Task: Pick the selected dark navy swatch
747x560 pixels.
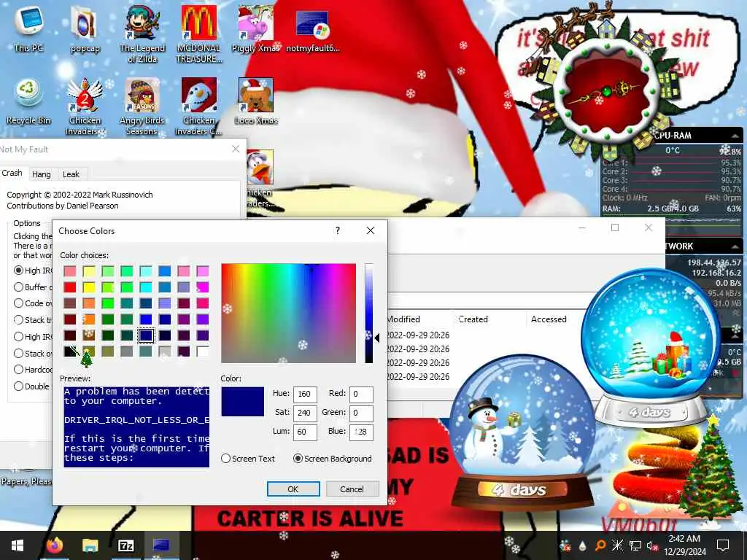Action: click(x=146, y=335)
